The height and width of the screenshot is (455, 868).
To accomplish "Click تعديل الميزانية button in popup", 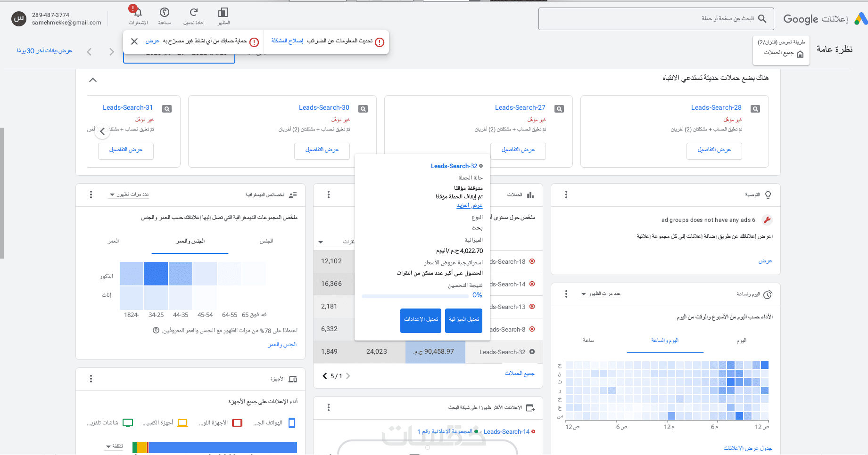I will point(463,320).
